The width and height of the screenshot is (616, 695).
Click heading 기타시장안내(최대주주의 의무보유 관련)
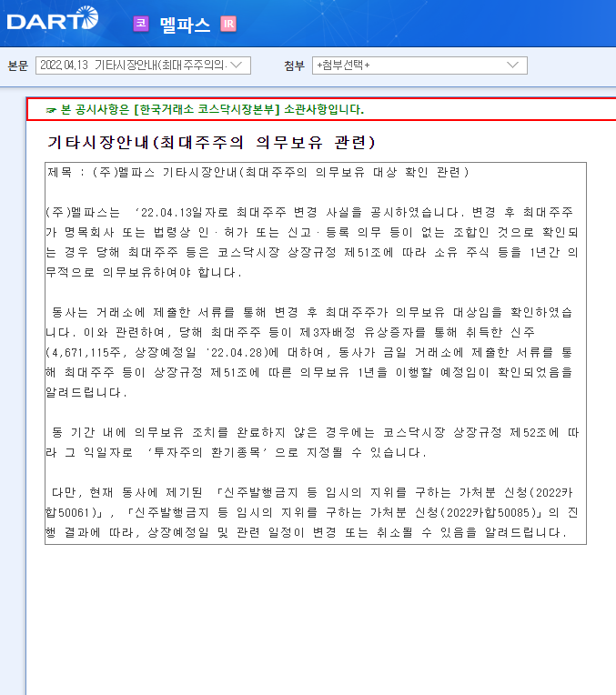tap(211, 142)
